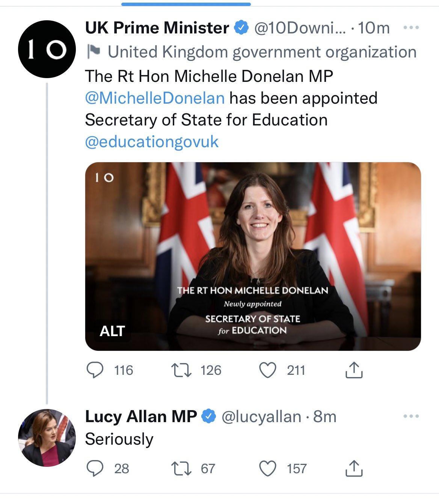The image size is (439, 504).
Task: Retweet Lucy Allan's "Seriously" tweet
Action: tap(181, 468)
